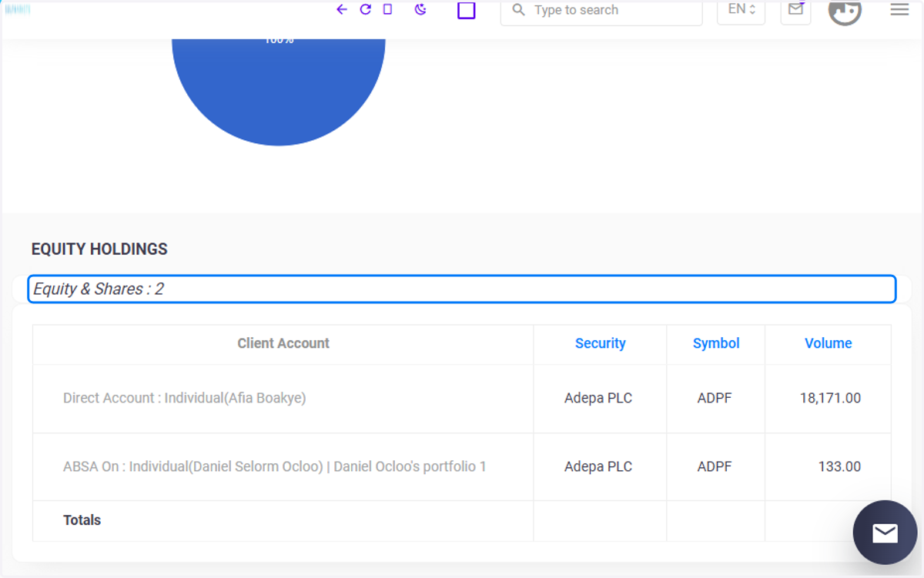The image size is (924, 578).
Task: Click the Client Account column header
Action: tap(283, 343)
